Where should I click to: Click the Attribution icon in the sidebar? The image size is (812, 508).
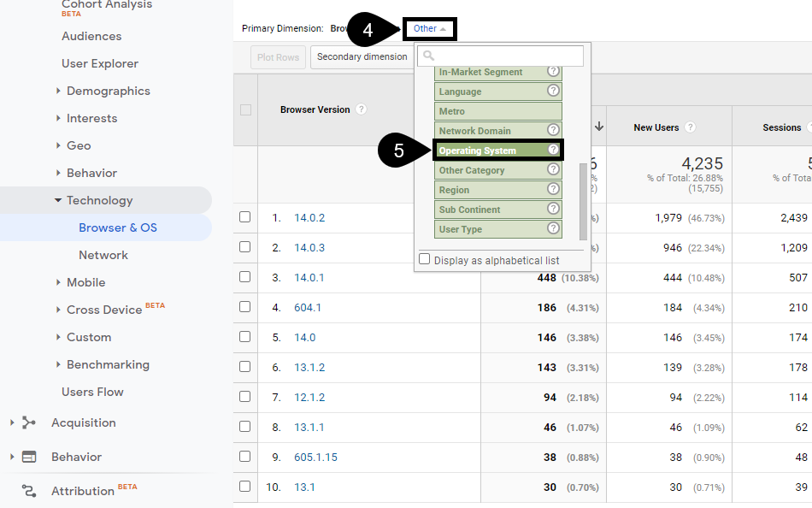click(x=29, y=491)
